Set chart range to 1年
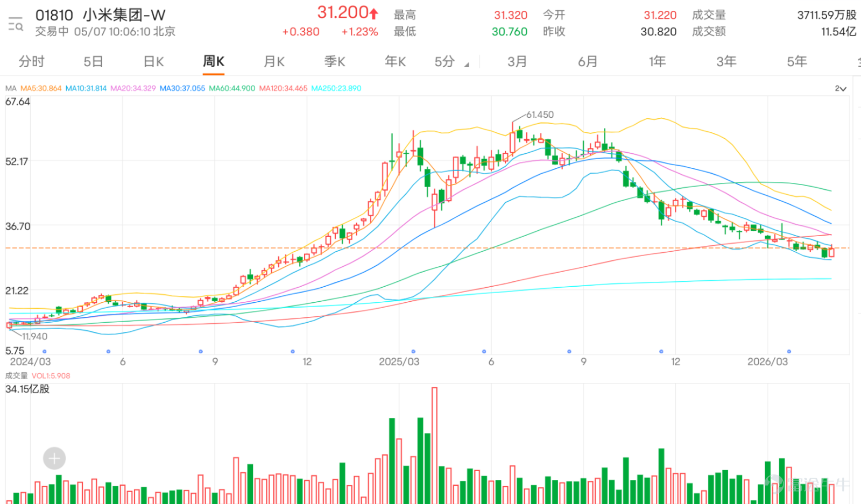This screenshot has height=504, width=861. click(657, 61)
